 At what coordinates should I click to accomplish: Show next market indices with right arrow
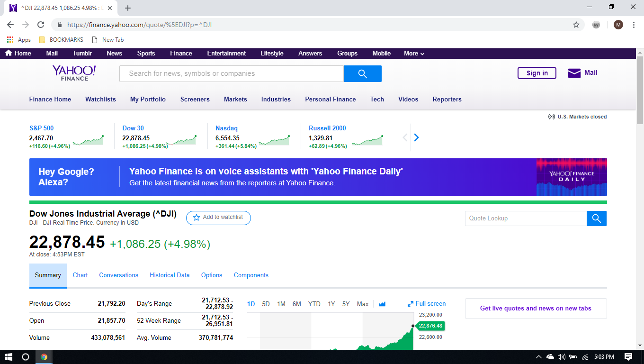point(416,137)
